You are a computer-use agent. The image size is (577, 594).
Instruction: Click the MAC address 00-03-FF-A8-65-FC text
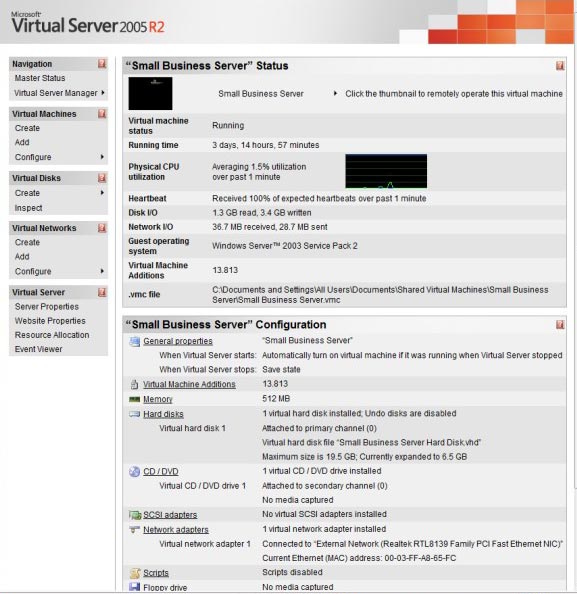coord(420,558)
